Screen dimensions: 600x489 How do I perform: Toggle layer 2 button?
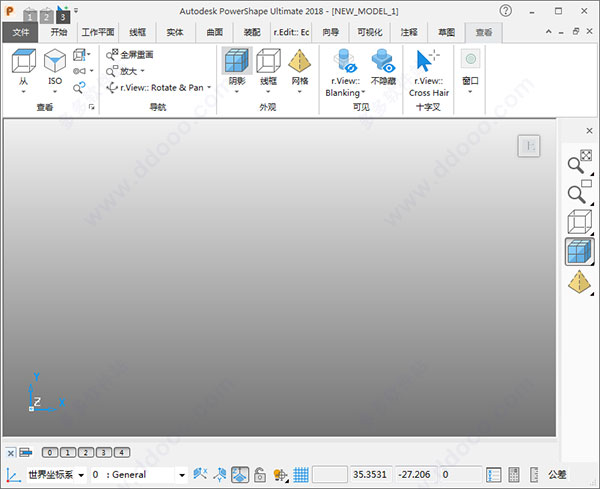click(x=86, y=453)
